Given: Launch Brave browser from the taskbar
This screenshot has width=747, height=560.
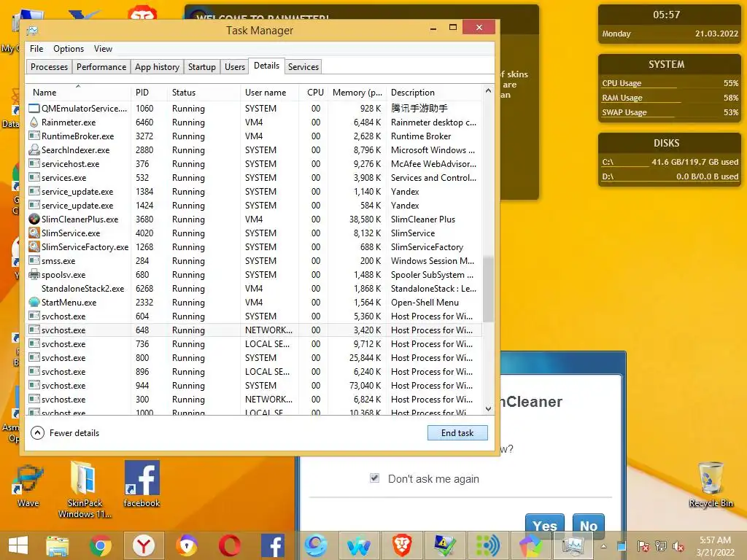Looking at the screenshot, I should click(402, 545).
